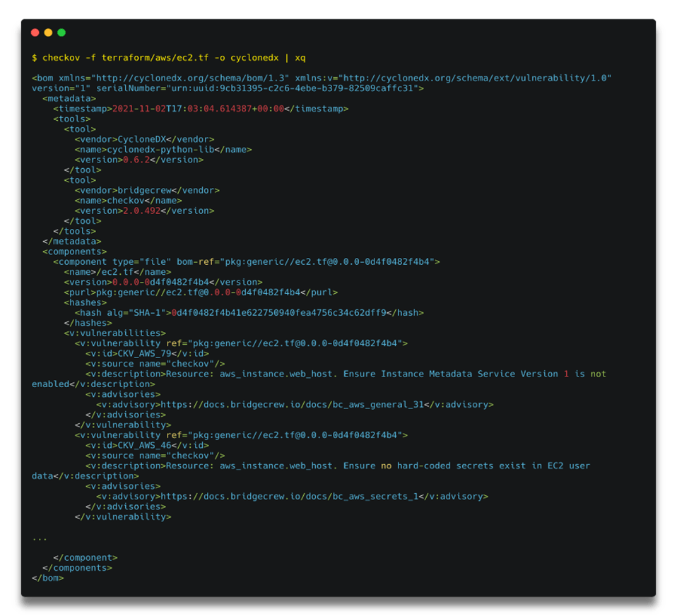Click the bom xmlns opening line
Image resolution: width=677 pixels, height=616 pixels.
tap(322, 83)
